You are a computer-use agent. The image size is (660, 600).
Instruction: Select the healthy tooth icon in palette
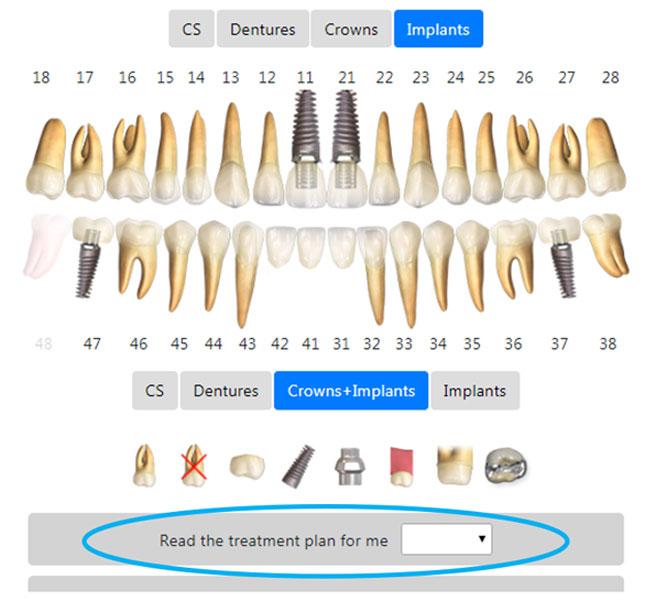pyautogui.click(x=144, y=465)
